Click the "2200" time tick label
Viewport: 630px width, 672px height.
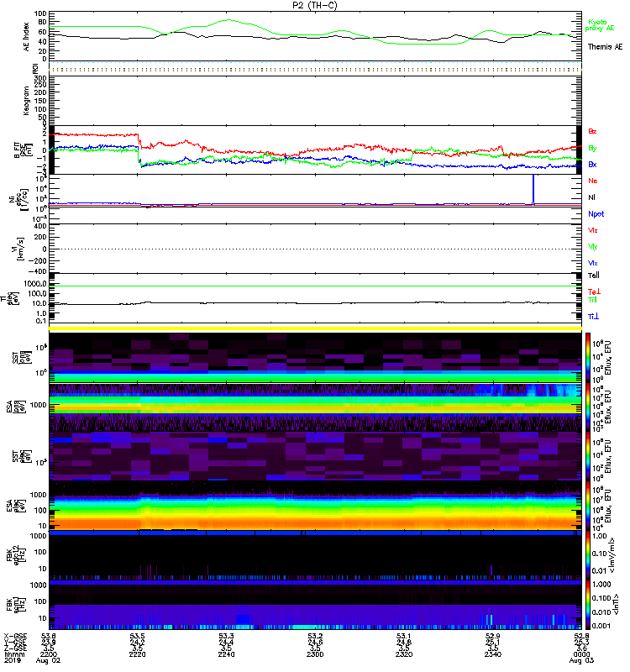[x=49, y=654]
